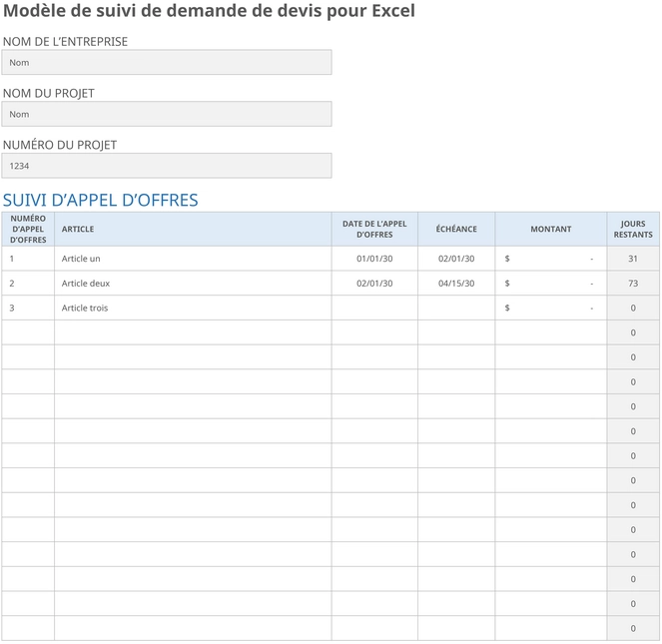Viewport: 662px width, 644px height.
Task: Click the jours restants value '31'
Action: click(x=633, y=259)
